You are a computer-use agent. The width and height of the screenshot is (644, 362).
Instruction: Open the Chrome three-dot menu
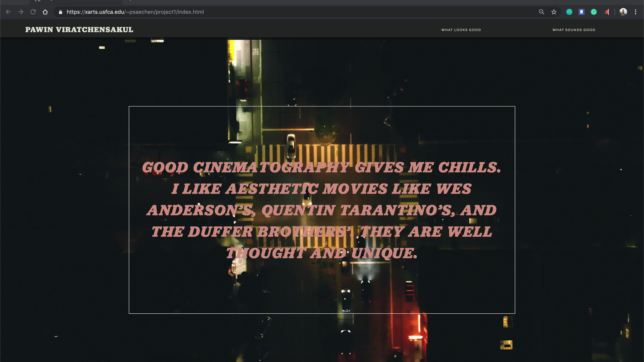[x=636, y=12]
